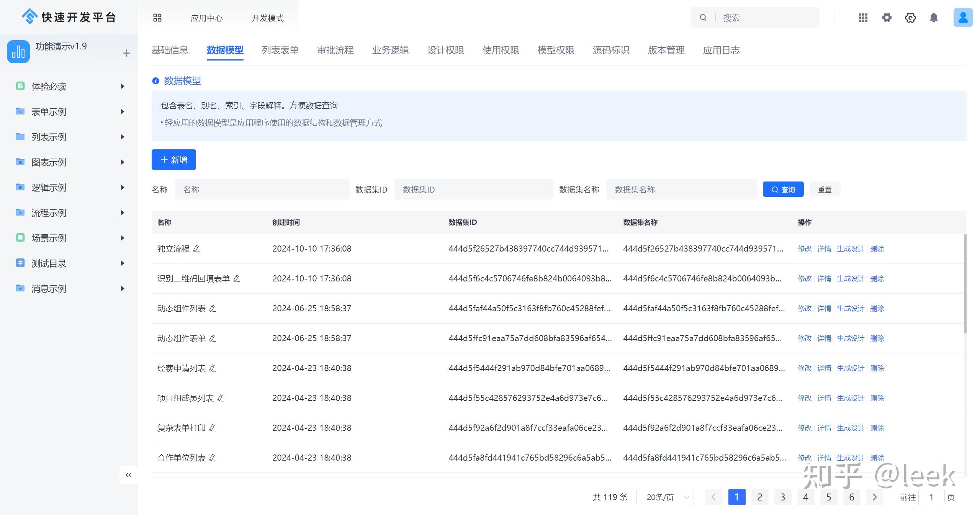
Task: Click 修改 link for 独立流程 row
Action: coord(805,249)
